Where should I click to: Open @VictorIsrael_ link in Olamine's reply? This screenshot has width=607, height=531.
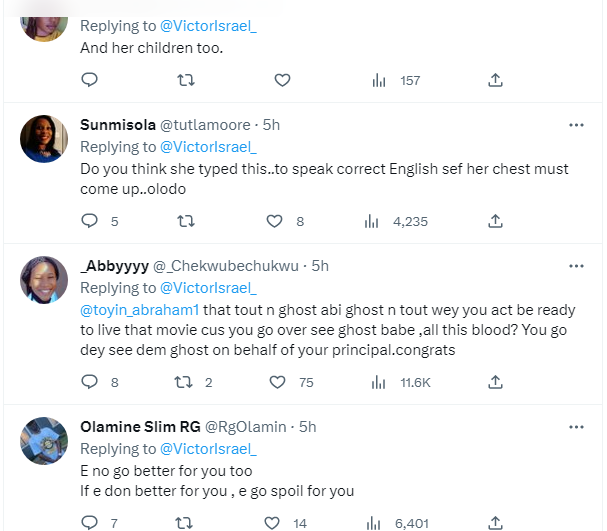[x=208, y=449]
